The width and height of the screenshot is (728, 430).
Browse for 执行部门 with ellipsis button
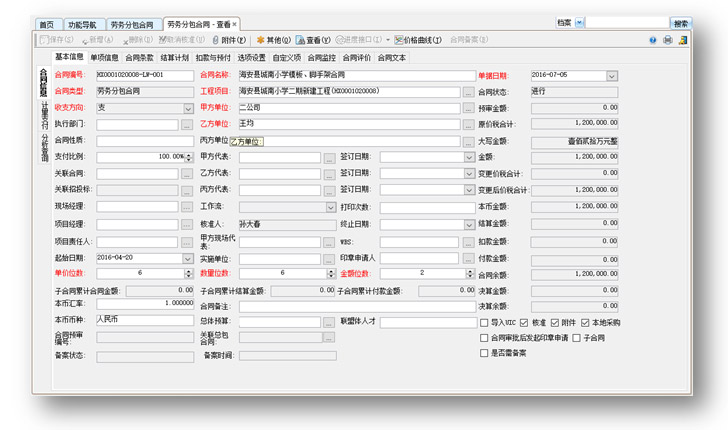tap(187, 125)
